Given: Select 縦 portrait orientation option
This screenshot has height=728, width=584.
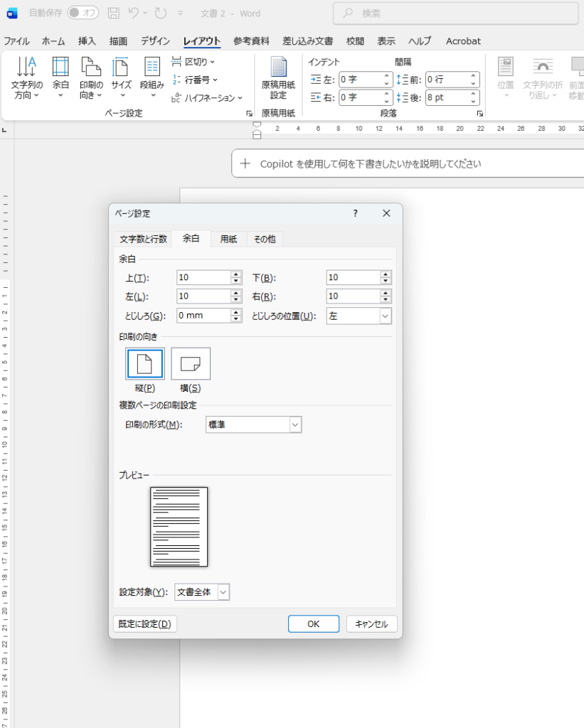Looking at the screenshot, I should (145, 365).
